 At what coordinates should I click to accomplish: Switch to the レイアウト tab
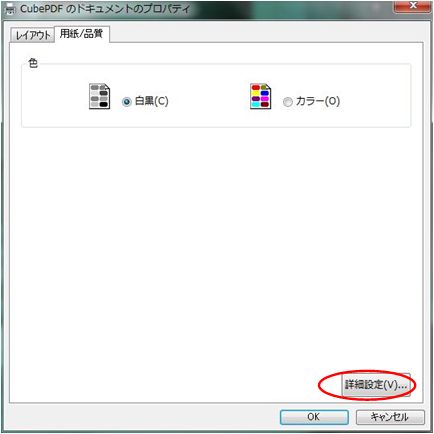(x=33, y=35)
